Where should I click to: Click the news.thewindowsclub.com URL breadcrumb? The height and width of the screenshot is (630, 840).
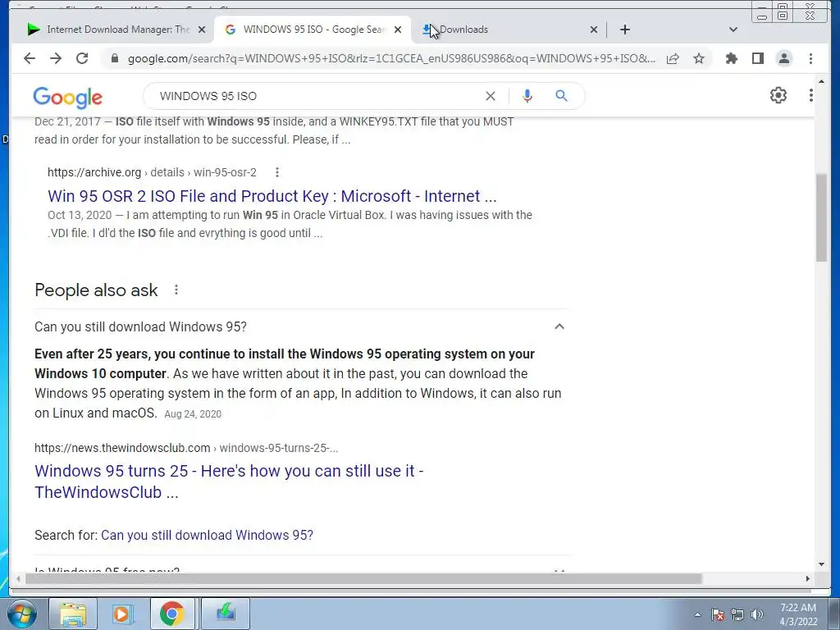click(186, 448)
